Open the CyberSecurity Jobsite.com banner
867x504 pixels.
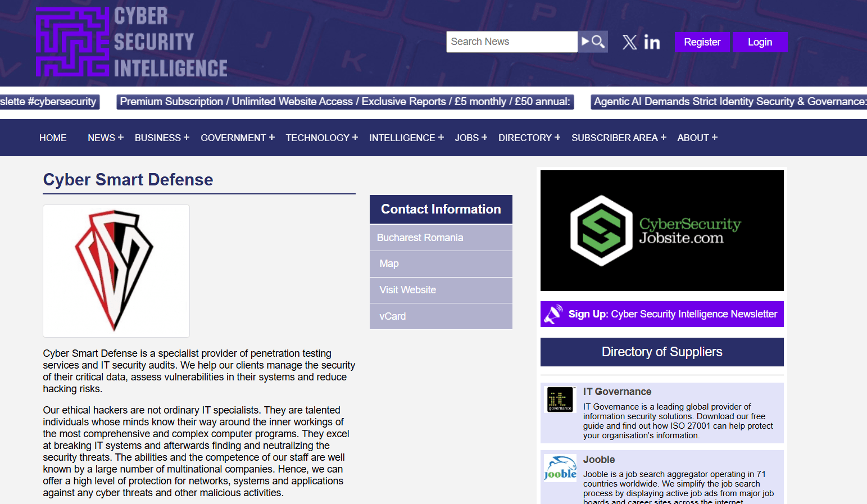[x=662, y=230]
